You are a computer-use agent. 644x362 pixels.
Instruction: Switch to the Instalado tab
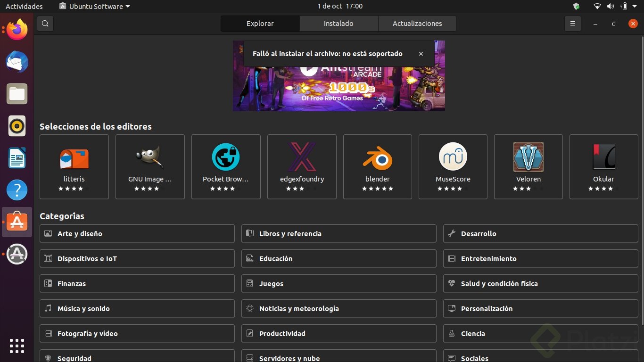click(339, 23)
